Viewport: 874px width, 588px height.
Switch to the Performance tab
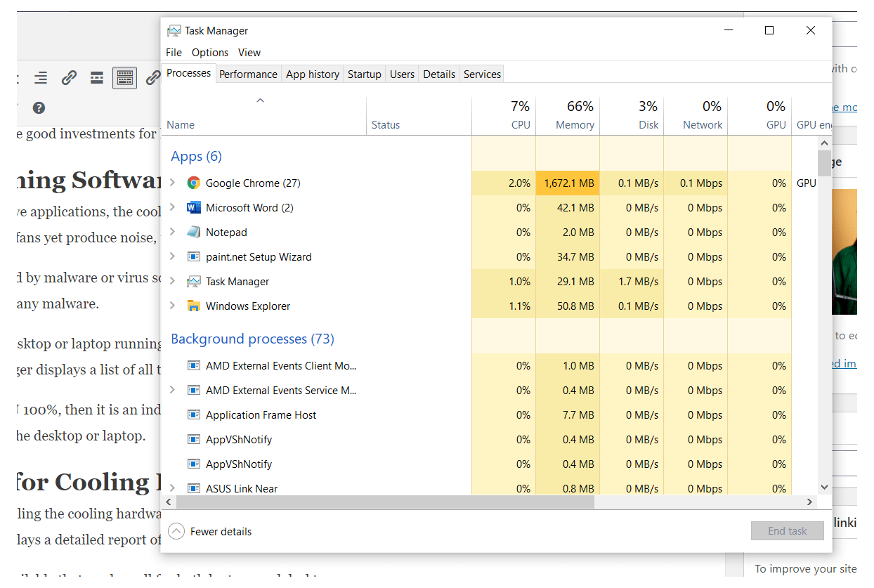[248, 74]
